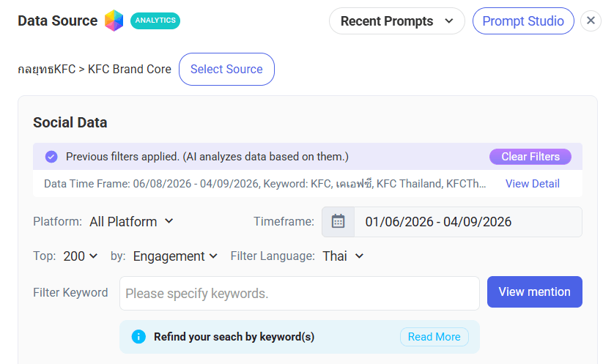Image resolution: width=603 pixels, height=364 pixels.
Task: Click the View mention button
Action: (x=535, y=291)
